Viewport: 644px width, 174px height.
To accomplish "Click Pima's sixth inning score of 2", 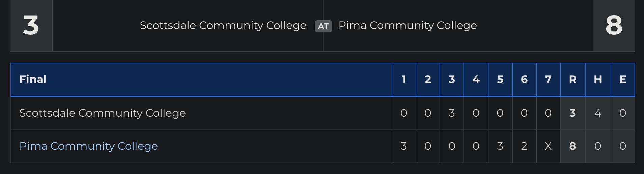I will (x=524, y=146).
